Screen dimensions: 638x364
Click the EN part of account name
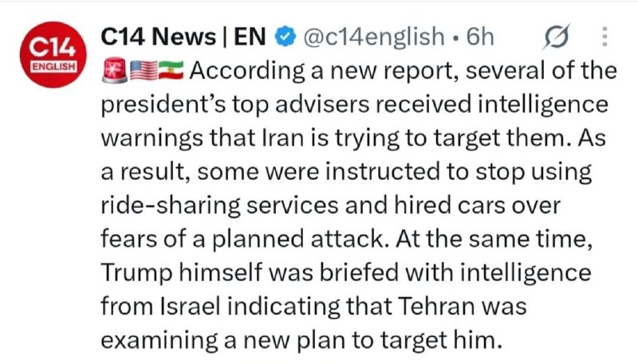[250, 37]
